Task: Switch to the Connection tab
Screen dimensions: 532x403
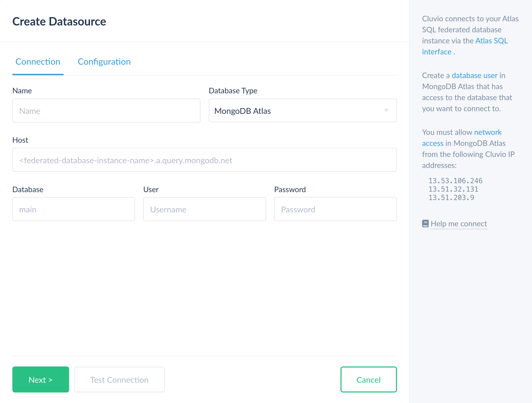Action: point(38,62)
